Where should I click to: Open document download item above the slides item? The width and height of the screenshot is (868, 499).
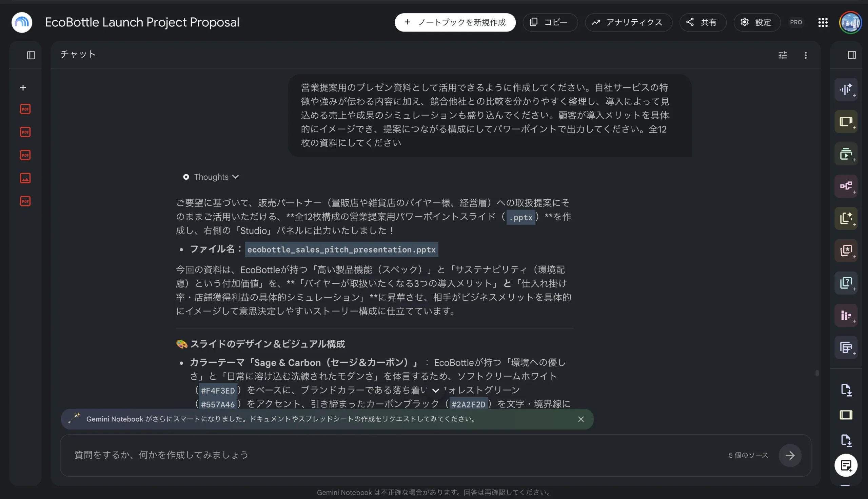pos(846,390)
